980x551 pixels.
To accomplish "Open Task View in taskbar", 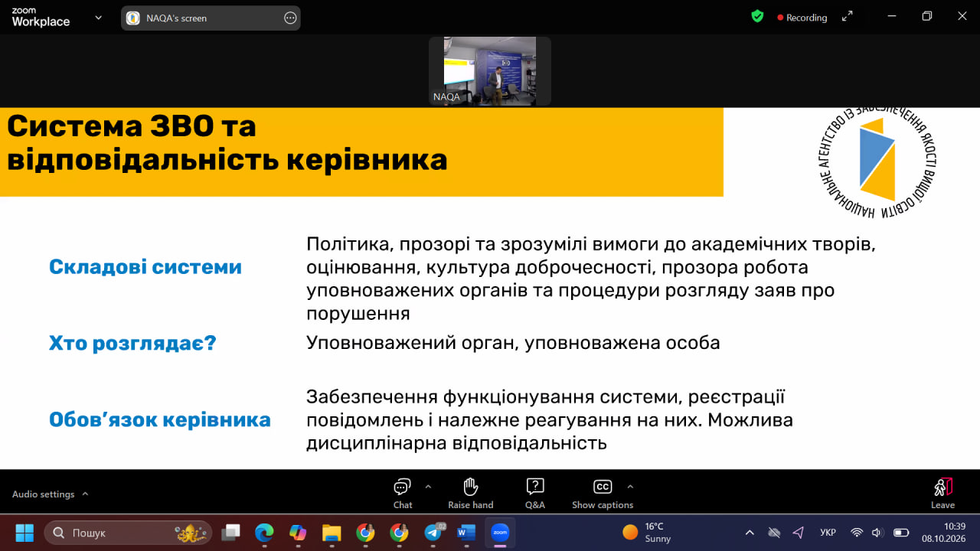I will click(230, 533).
